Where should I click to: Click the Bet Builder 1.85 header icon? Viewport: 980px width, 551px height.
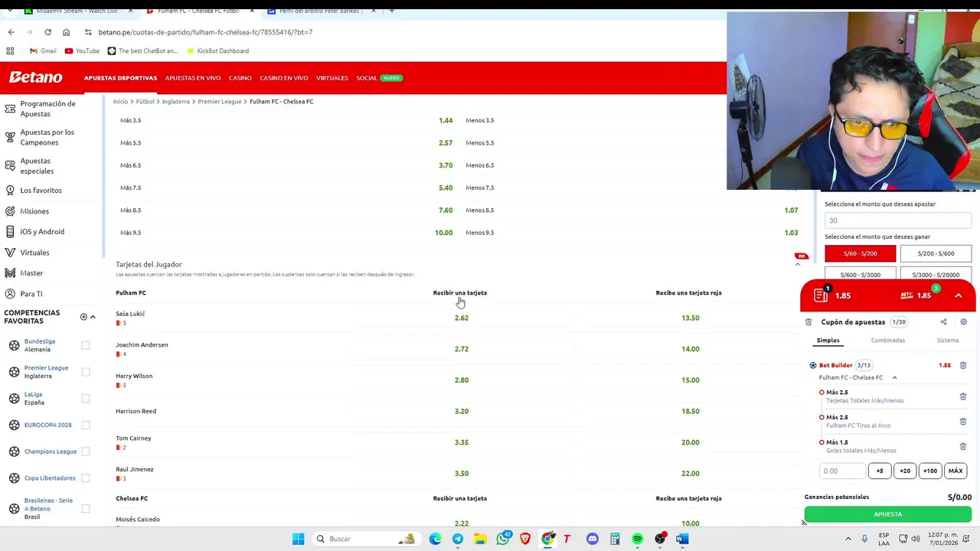click(906, 295)
